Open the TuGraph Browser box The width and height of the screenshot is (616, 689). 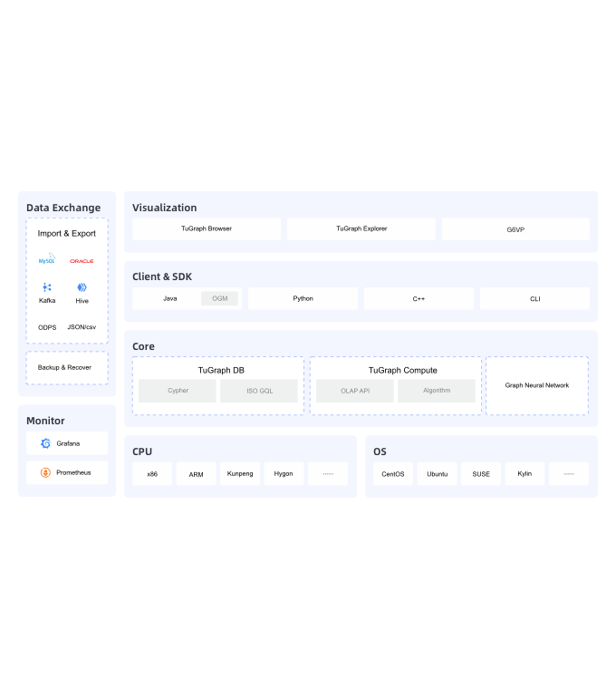point(207,228)
